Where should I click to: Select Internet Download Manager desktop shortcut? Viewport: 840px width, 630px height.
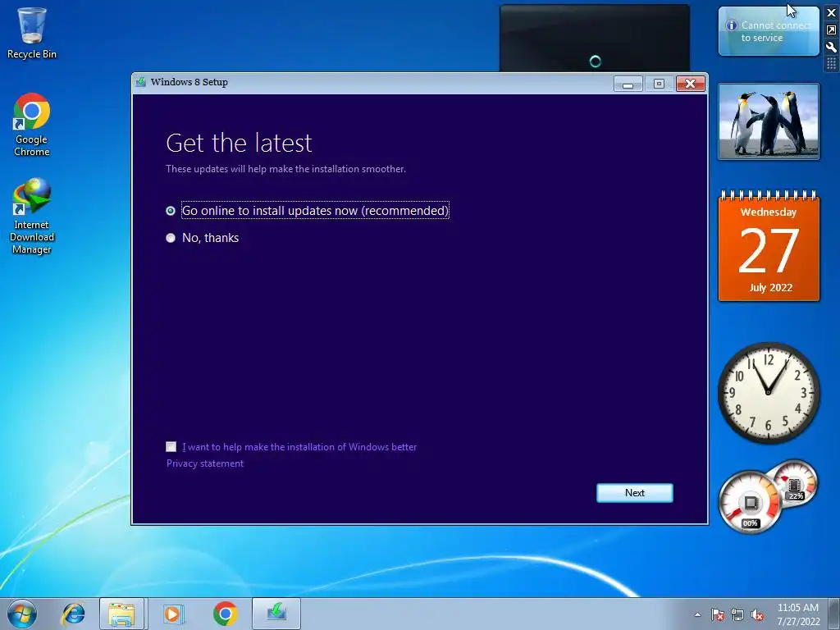click(32, 217)
